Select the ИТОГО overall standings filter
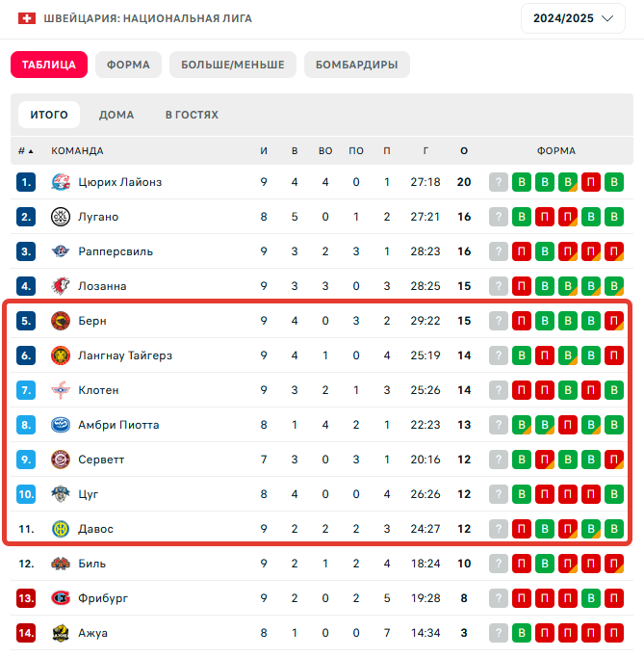This screenshot has width=644, height=657. [49, 115]
